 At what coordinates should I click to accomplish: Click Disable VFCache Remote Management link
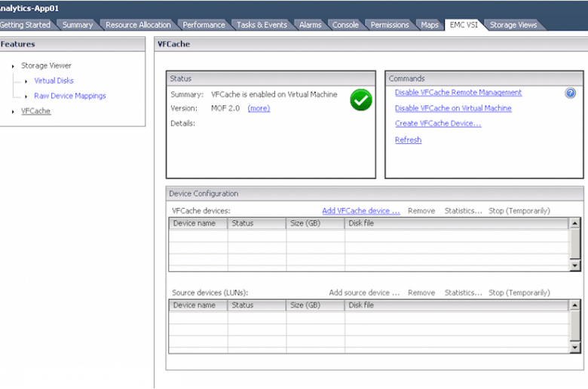click(458, 92)
